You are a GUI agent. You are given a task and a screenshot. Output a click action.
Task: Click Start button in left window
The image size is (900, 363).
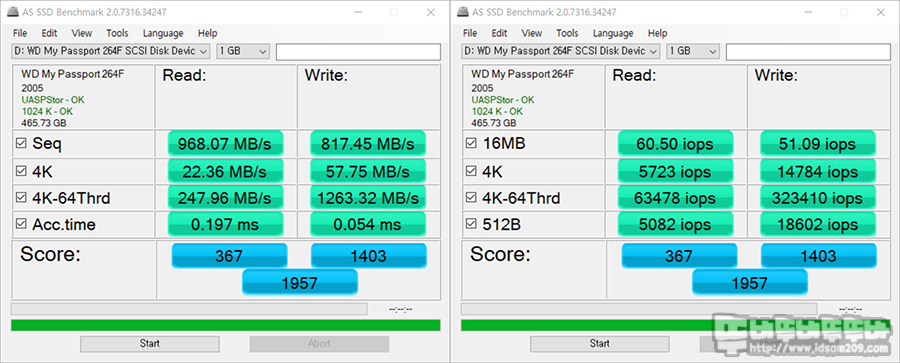(x=150, y=343)
